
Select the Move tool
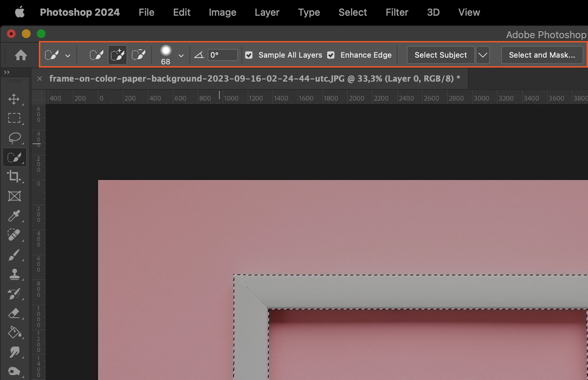click(x=14, y=99)
